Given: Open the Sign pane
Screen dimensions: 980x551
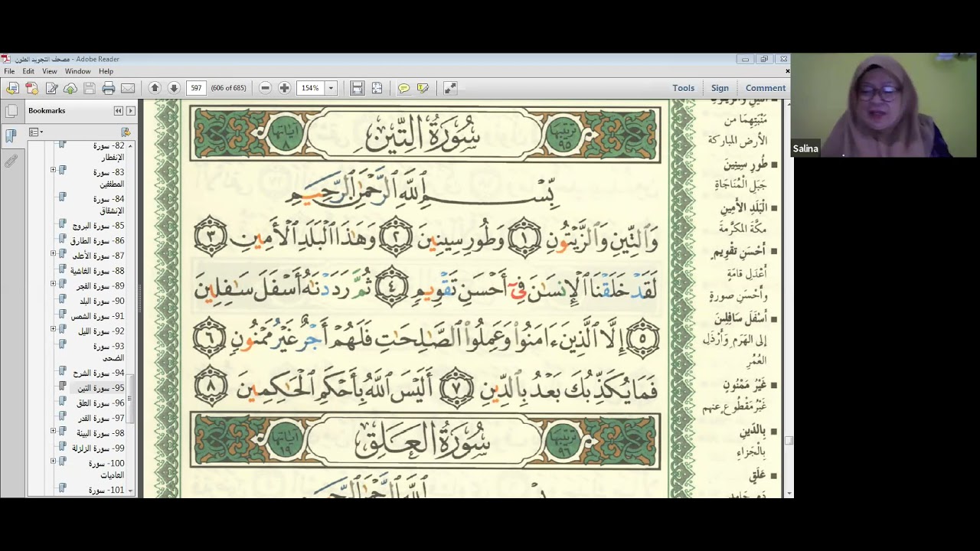Looking at the screenshot, I should [x=720, y=88].
